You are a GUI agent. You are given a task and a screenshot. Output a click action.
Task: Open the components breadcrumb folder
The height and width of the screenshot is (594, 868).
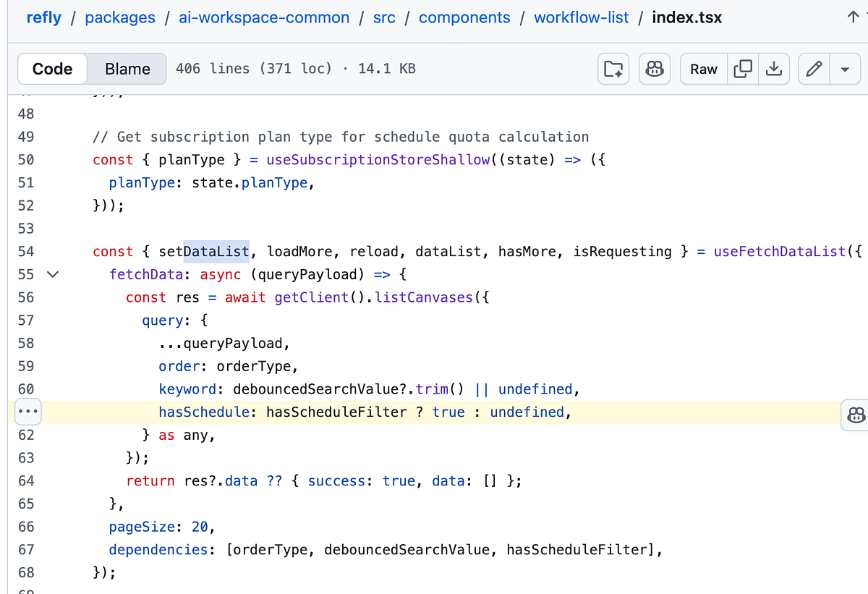coord(465,17)
